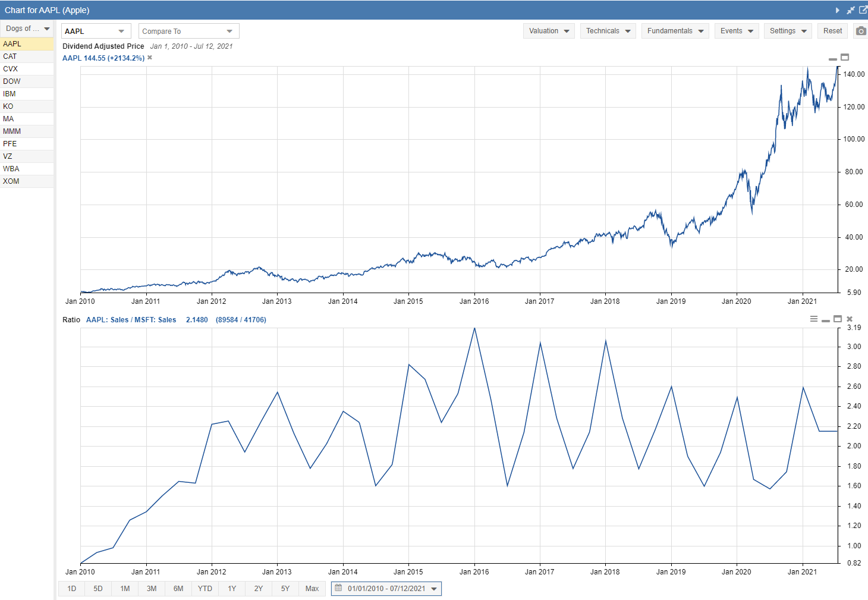This screenshot has height=600, width=868.
Task: Select CVX in the watchlist
Action: pos(27,69)
